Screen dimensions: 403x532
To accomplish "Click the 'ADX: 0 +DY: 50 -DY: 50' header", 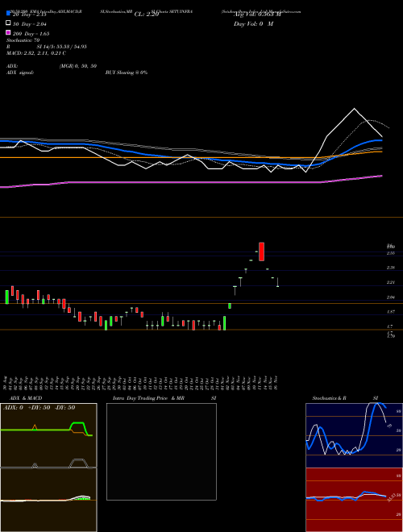I will click(x=39, y=408).
